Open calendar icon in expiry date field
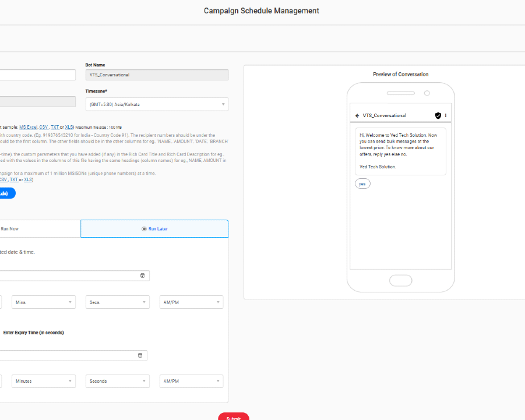The width and height of the screenshot is (525, 420). pyautogui.click(x=140, y=355)
